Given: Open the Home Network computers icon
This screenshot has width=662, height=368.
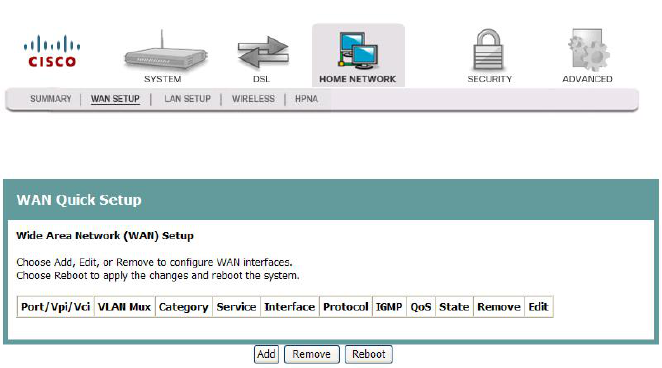Looking at the screenshot, I should point(358,51).
